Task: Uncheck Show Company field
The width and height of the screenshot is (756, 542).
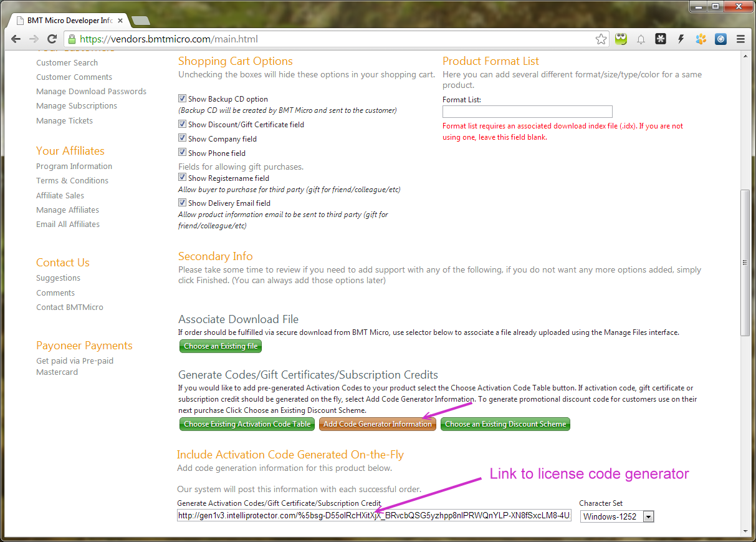Action: click(183, 138)
